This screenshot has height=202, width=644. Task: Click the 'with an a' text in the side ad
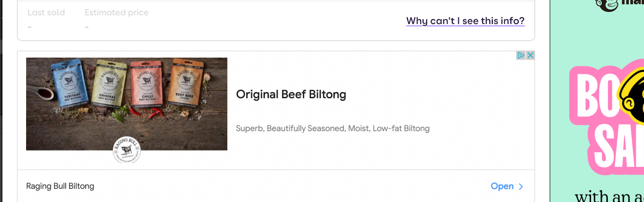[609, 196]
